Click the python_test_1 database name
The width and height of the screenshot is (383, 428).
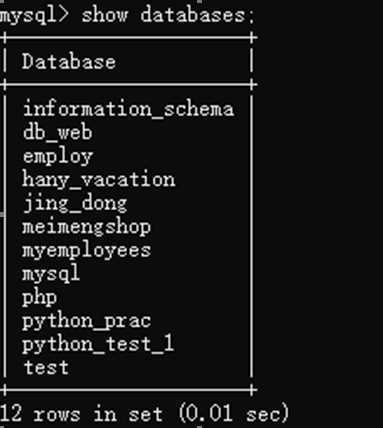tap(98, 344)
